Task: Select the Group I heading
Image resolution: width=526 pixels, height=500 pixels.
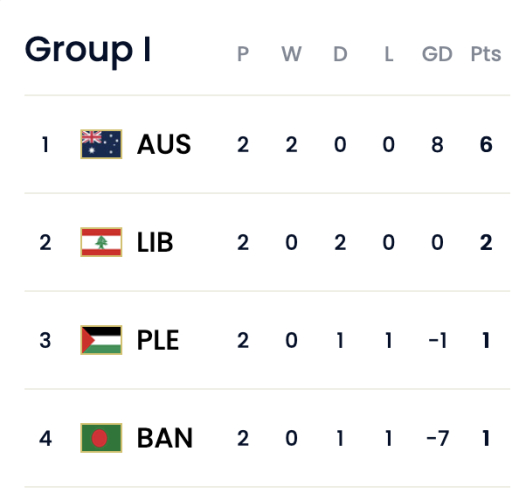Action: pos(88,51)
